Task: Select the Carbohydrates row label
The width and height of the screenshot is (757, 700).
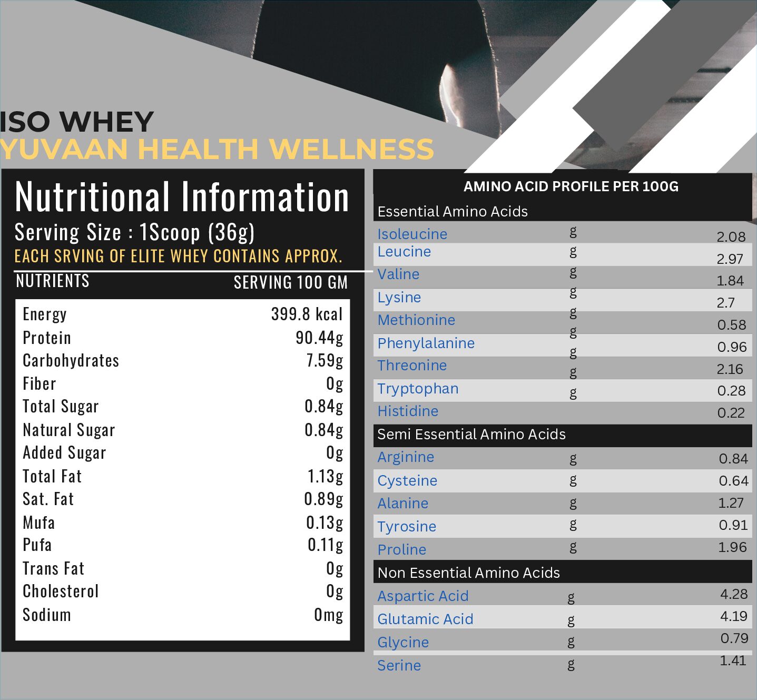Action: click(71, 361)
